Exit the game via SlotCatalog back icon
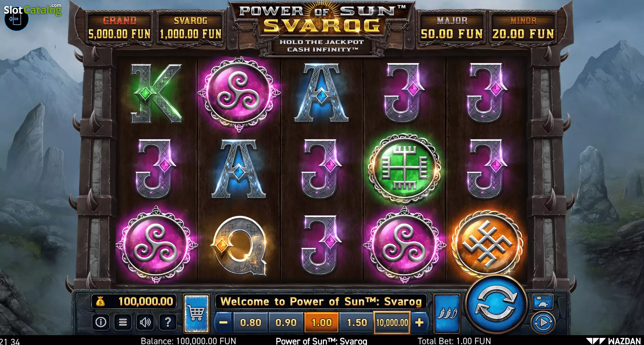Viewport: 644px width, 345px height. (16, 19)
